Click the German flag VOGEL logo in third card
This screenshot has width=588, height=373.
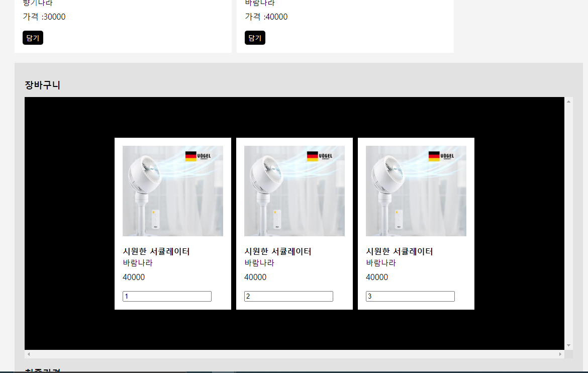441,156
